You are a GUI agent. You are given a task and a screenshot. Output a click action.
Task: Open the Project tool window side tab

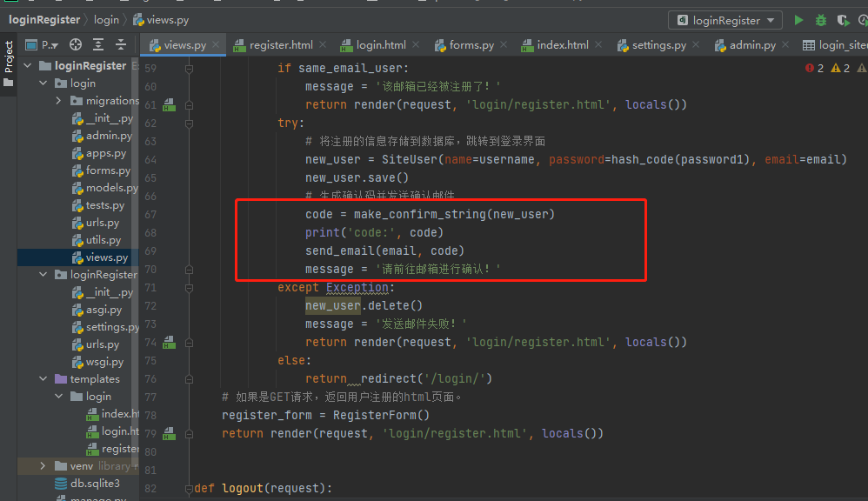9,63
